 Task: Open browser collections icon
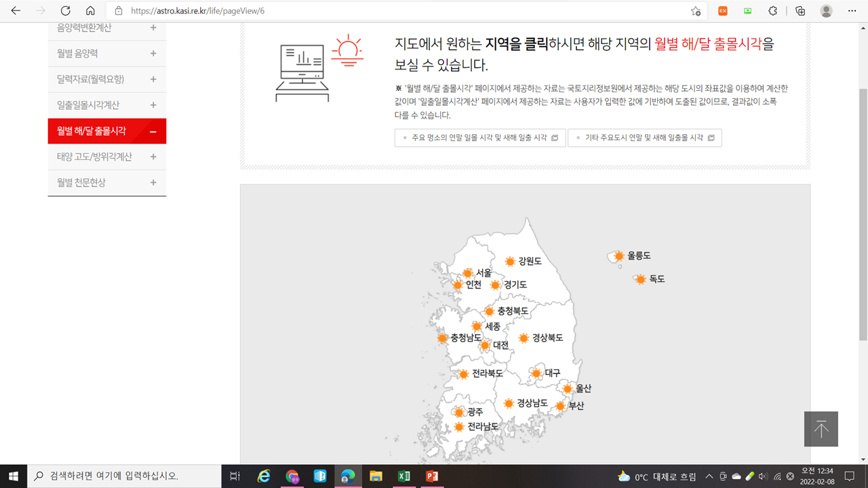pos(800,11)
